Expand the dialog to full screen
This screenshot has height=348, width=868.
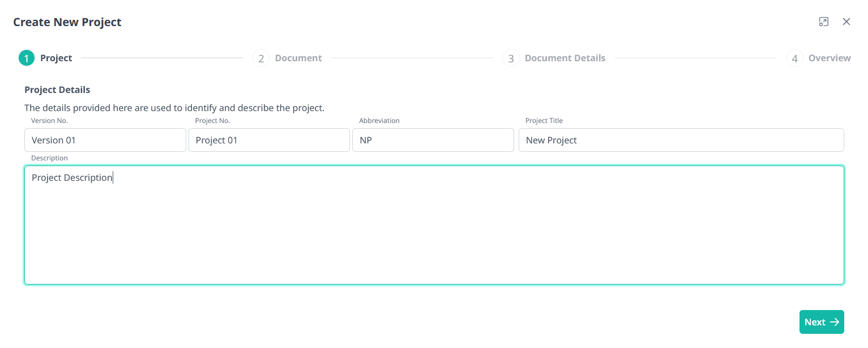point(824,22)
